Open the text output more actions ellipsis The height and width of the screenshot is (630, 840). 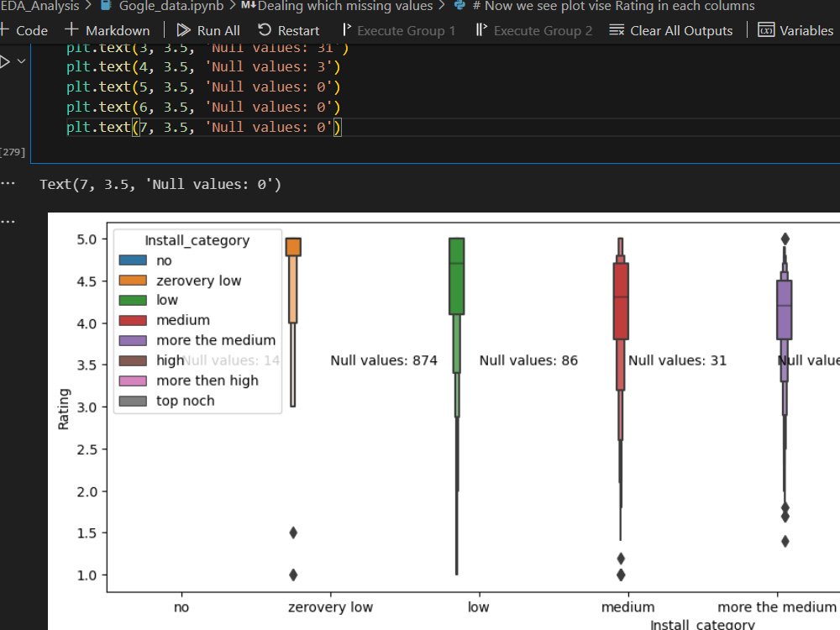[x=8, y=183]
